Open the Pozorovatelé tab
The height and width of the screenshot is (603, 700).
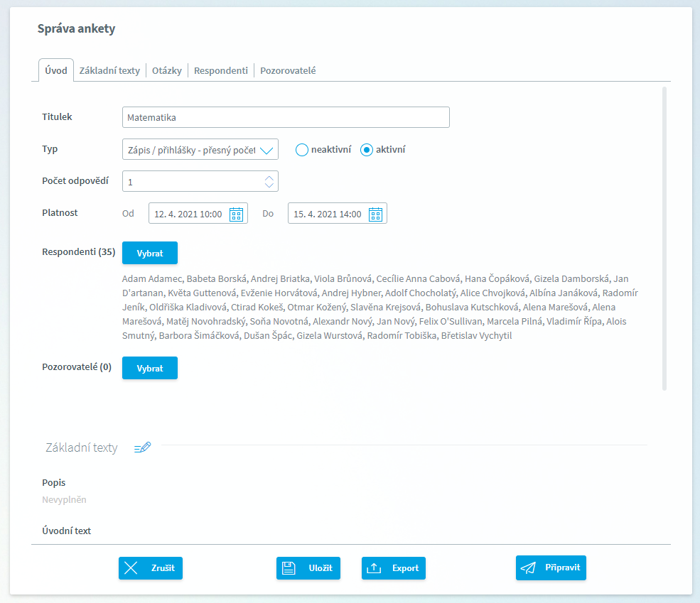coord(288,70)
